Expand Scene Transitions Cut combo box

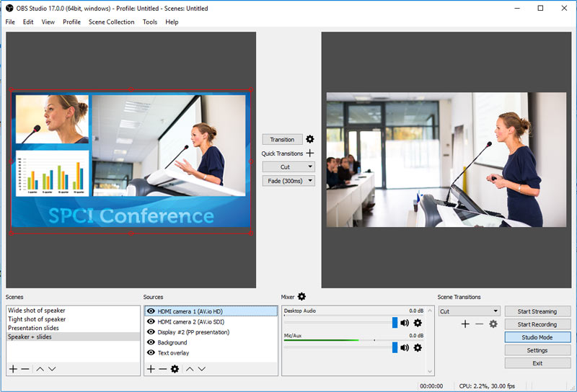click(x=470, y=311)
